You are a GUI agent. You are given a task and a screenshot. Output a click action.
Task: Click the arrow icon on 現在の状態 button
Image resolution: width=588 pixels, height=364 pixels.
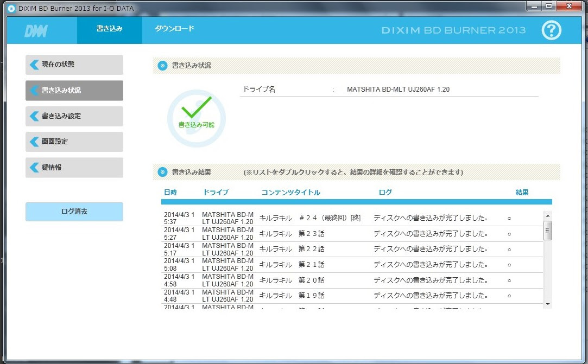(x=34, y=65)
